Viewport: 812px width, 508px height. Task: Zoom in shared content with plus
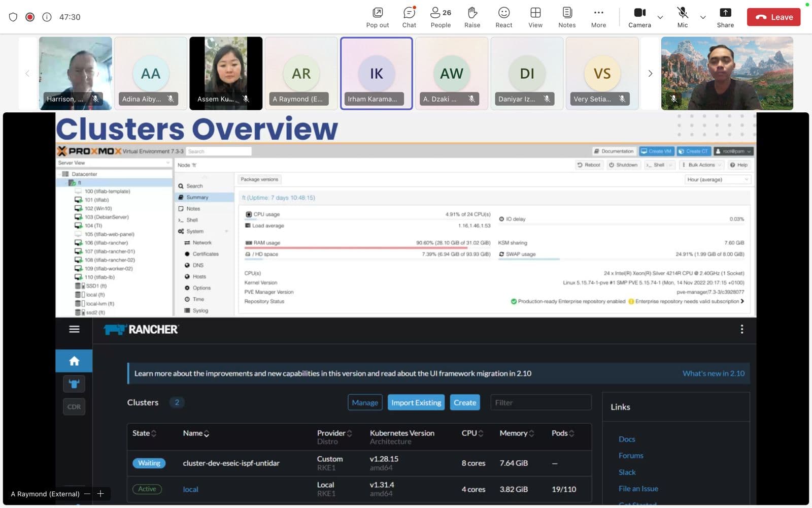click(100, 494)
